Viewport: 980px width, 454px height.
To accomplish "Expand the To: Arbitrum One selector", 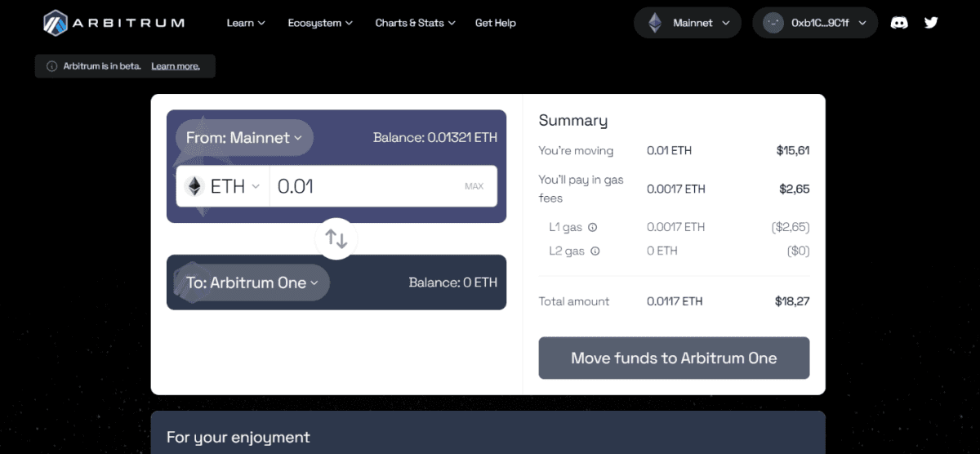I will point(252,283).
